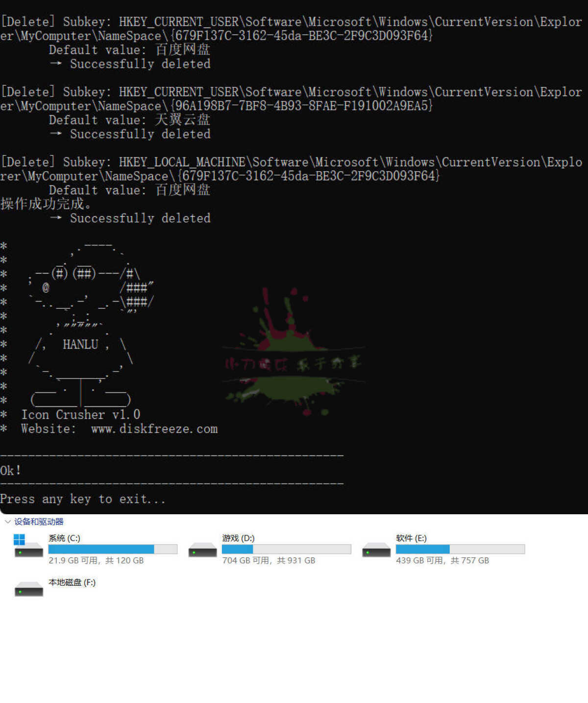The width and height of the screenshot is (588, 703).
Task: Click the D: drive usage bar
Action: tap(286, 549)
